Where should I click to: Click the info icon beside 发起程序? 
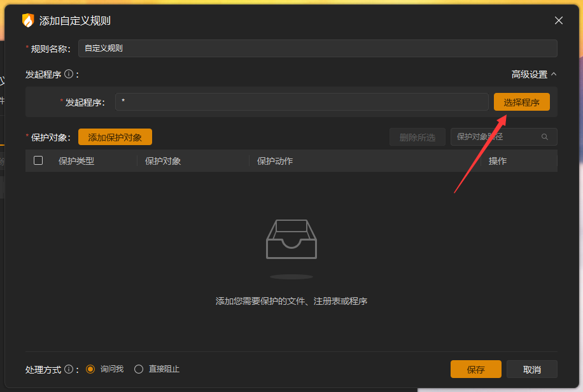pos(69,74)
